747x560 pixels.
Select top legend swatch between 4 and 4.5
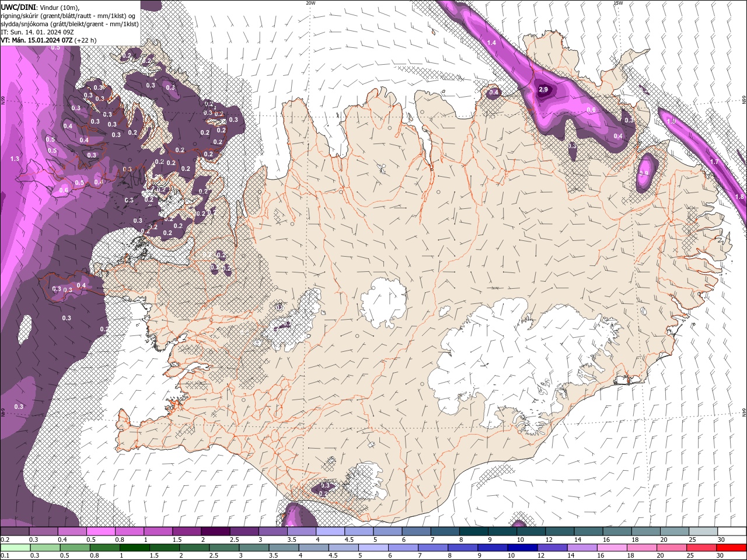(330, 531)
